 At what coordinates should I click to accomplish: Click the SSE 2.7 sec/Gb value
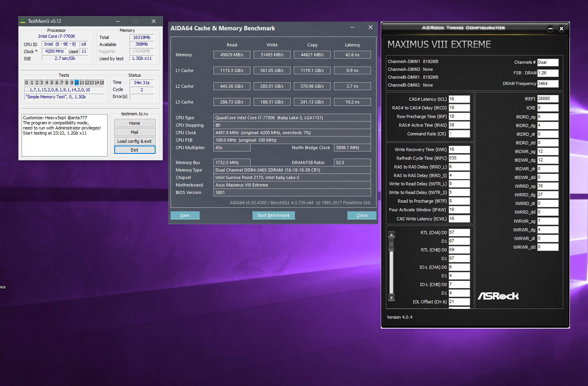coord(65,58)
